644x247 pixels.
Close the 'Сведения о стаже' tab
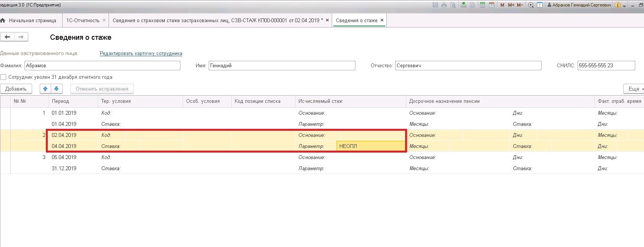(382, 20)
